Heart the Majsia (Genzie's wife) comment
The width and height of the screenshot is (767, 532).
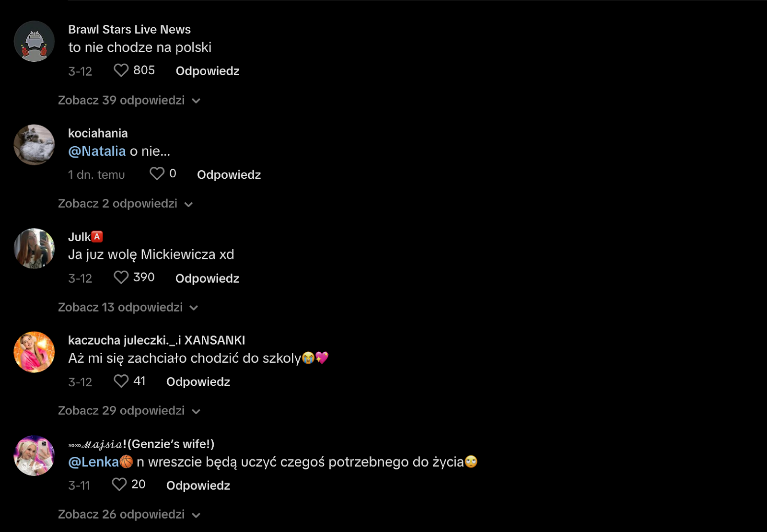pyautogui.click(x=119, y=485)
